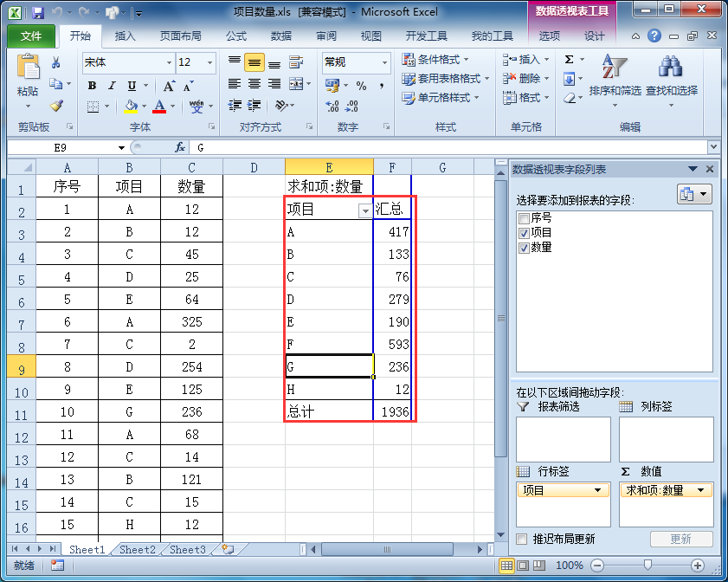
Task: Click the yellow fill color swatch
Action: point(132,107)
